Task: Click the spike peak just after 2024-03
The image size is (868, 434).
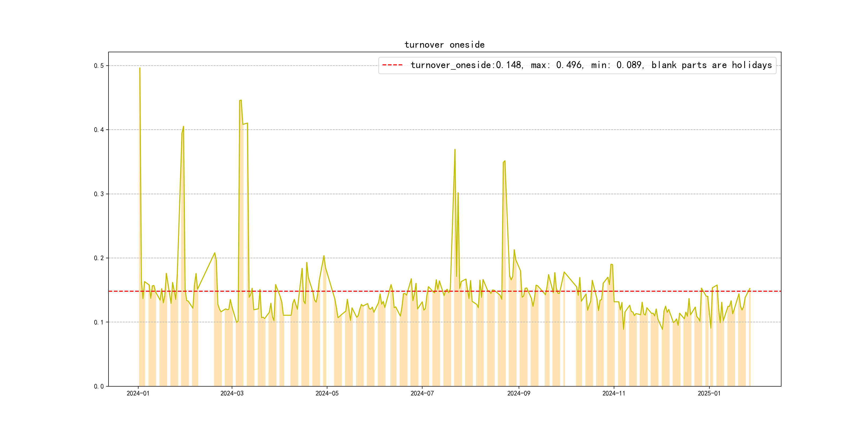Action: pos(241,100)
